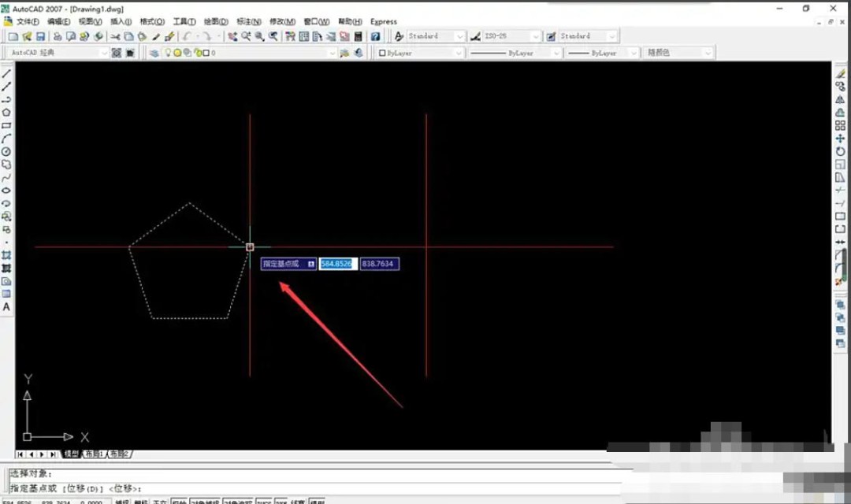Open the AutoCAD 经典 workspace dropdown
The image size is (851, 504).
(x=104, y=52)
